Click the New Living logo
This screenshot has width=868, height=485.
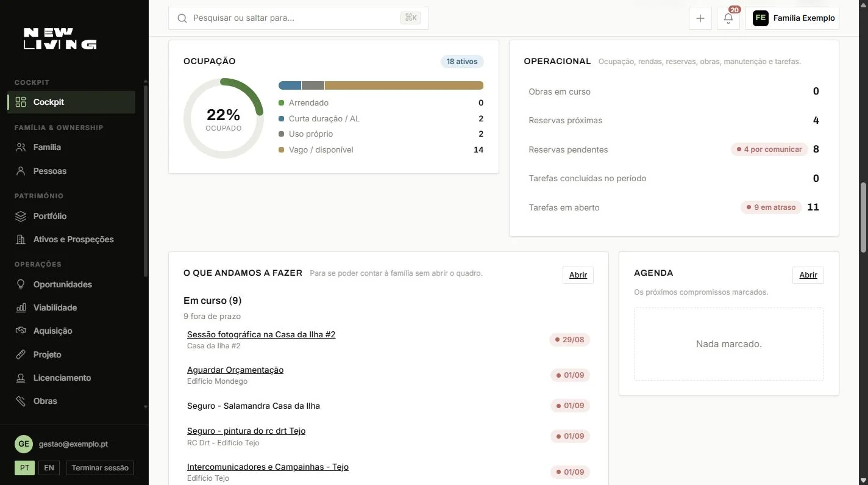(x=60, y=38)
